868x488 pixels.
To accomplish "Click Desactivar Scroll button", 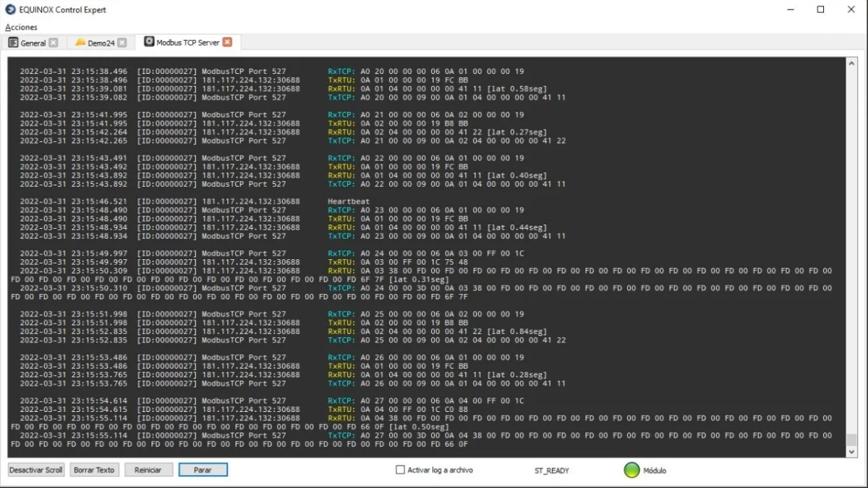I will click(x=36, y=470).
